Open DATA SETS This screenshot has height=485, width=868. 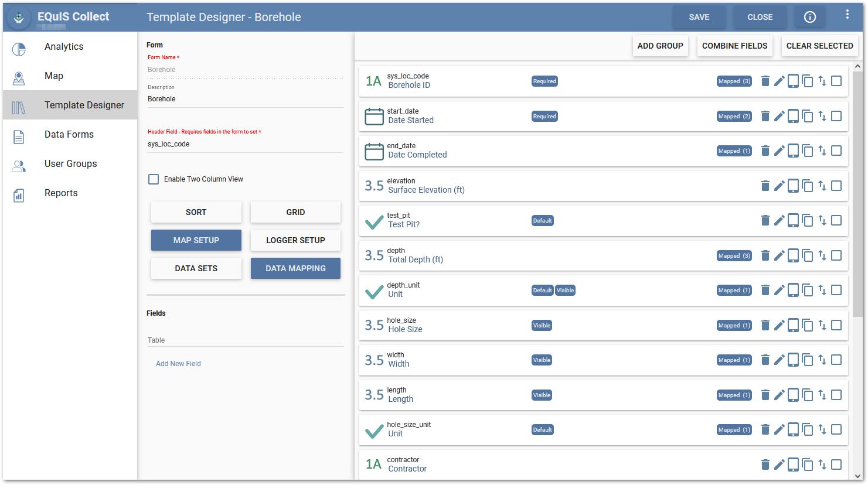pyautogui.click(x=196, y=268)
